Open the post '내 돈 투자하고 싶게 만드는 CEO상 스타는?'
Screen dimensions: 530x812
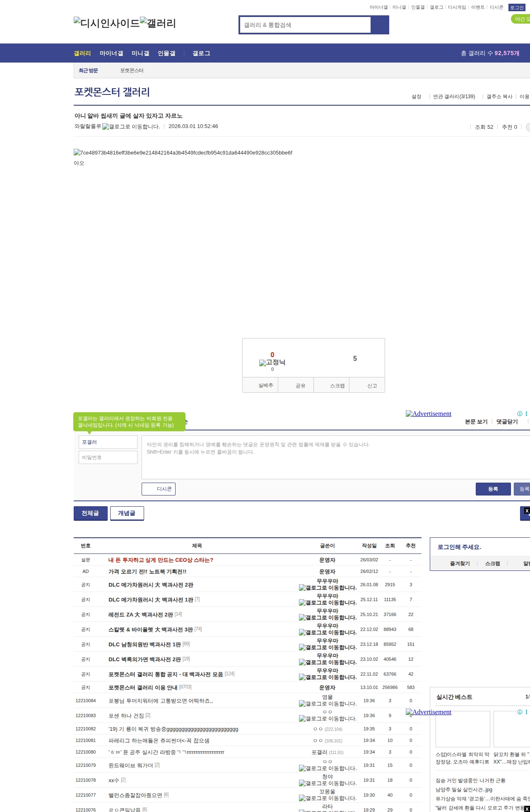(161, 560)
